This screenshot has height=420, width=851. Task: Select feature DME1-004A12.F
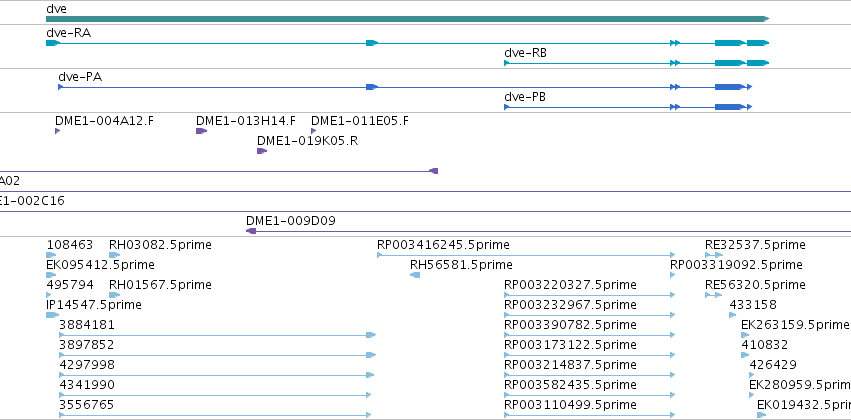click(104, 120)
